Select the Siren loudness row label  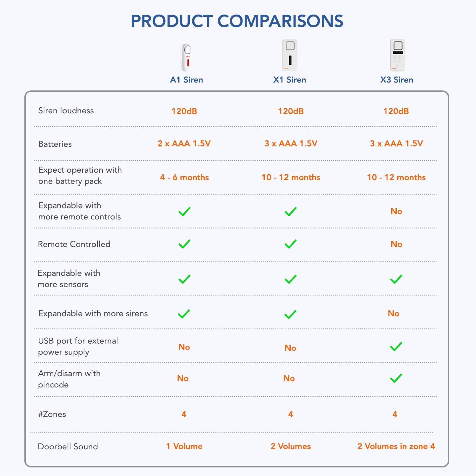(x=66, y=110)
